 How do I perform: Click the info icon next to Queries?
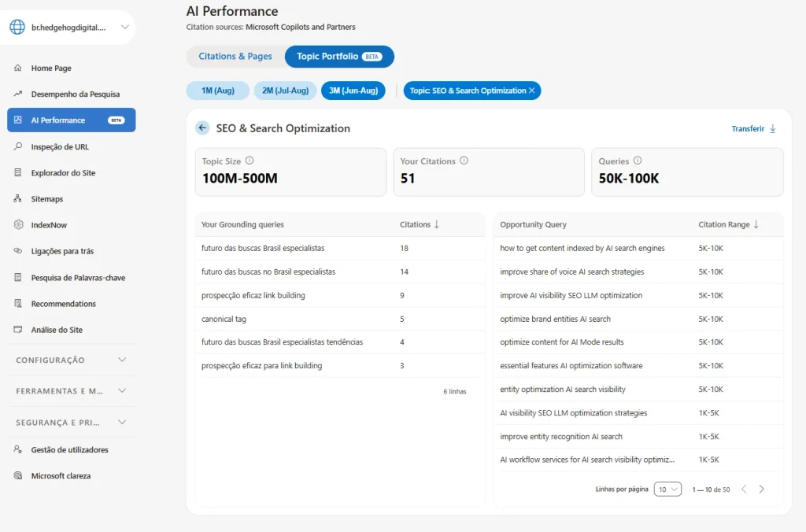(638, 161)
